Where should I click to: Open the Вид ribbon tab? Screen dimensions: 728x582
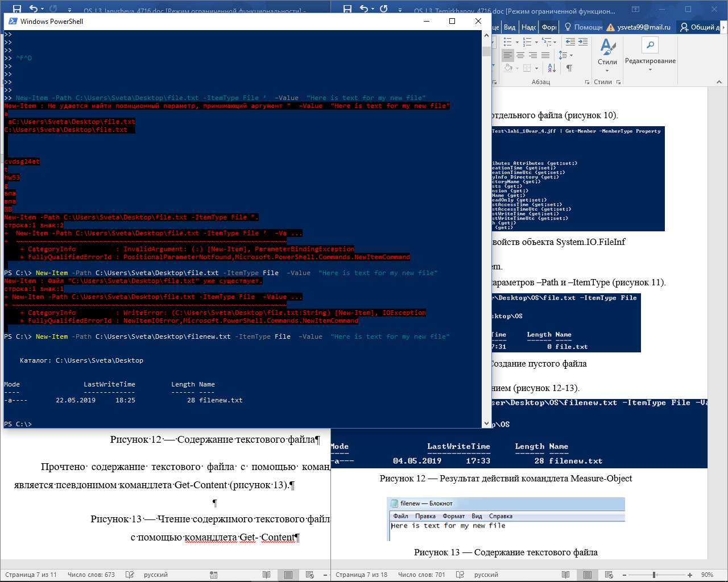510,27
